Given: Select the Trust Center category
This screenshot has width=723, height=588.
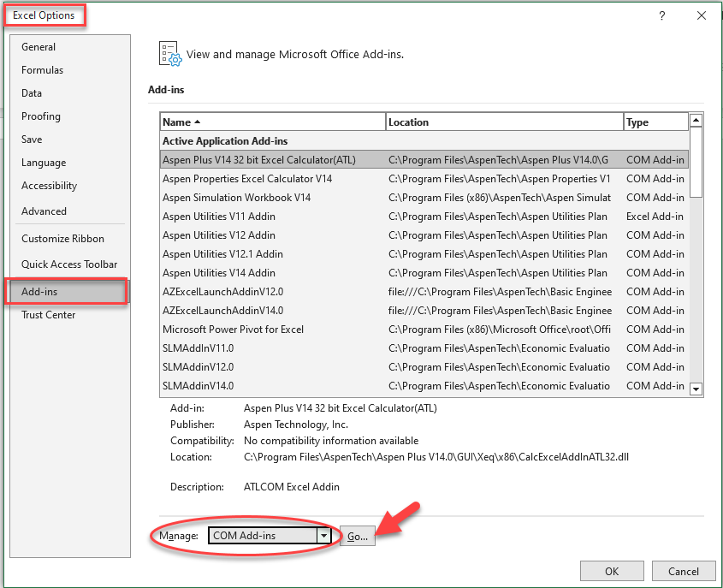Looking at the screenshot, I should 48,315.
